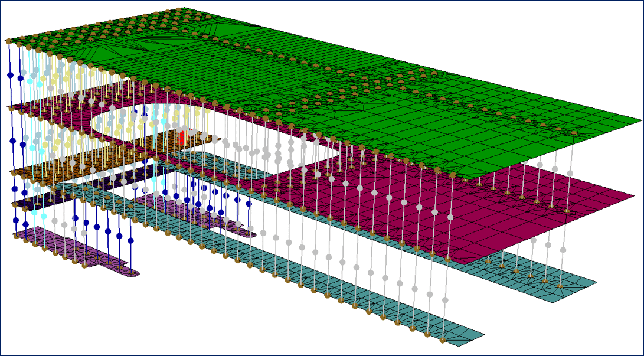This screenshot has width=644, height=356.
Task: Click the red highlighted element near the mezzanine
Action: (184, 136)
